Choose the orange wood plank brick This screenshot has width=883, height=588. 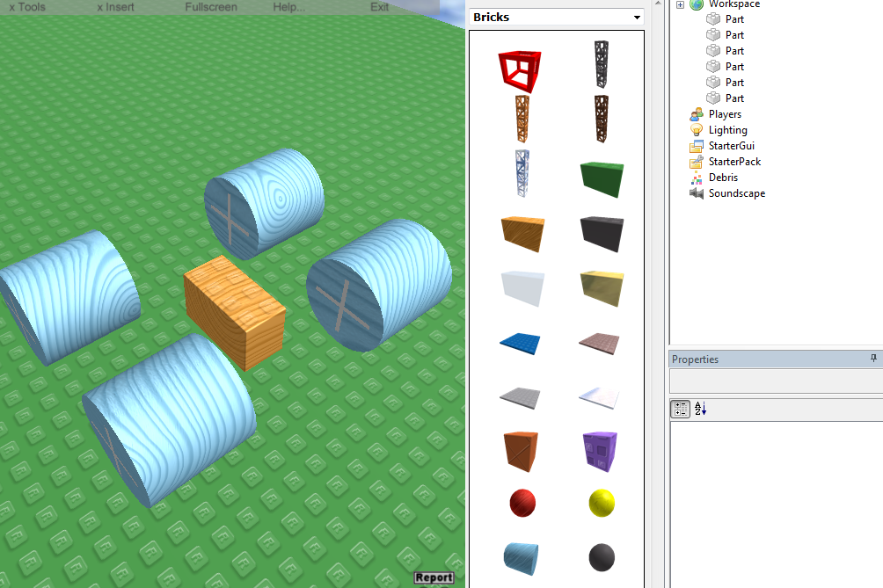click(x=522, y=233)
